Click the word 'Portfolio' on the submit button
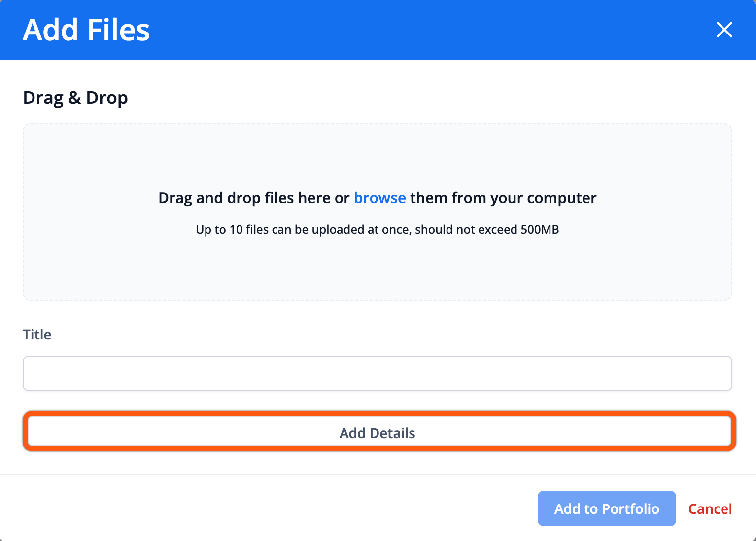The height and width of the screenshot is (541, 756). tap(630, 508)
